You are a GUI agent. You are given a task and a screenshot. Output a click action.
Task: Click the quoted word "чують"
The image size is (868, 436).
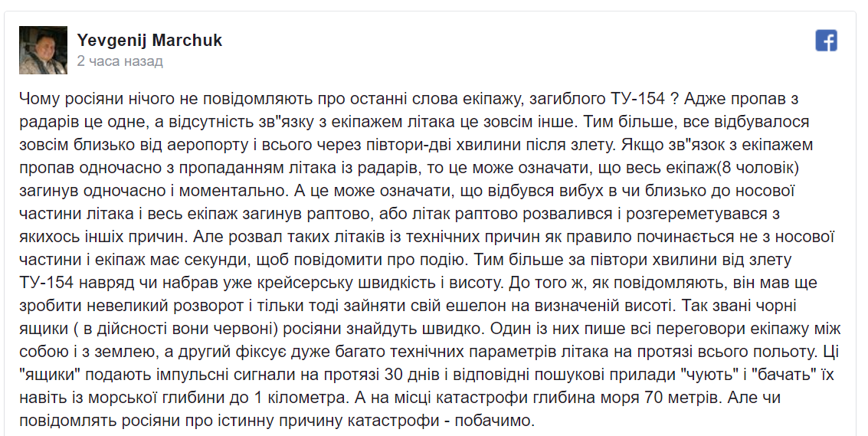click(x=710, y=375)
